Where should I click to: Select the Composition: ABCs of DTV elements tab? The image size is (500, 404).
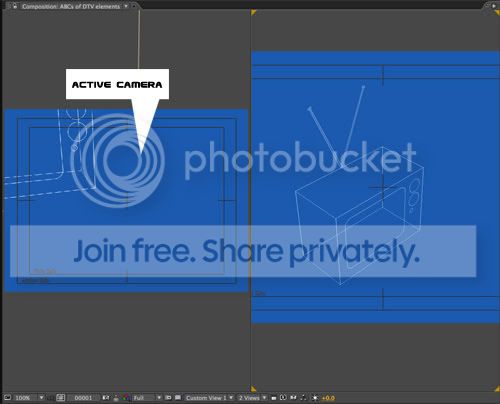[x=71, y=6]
